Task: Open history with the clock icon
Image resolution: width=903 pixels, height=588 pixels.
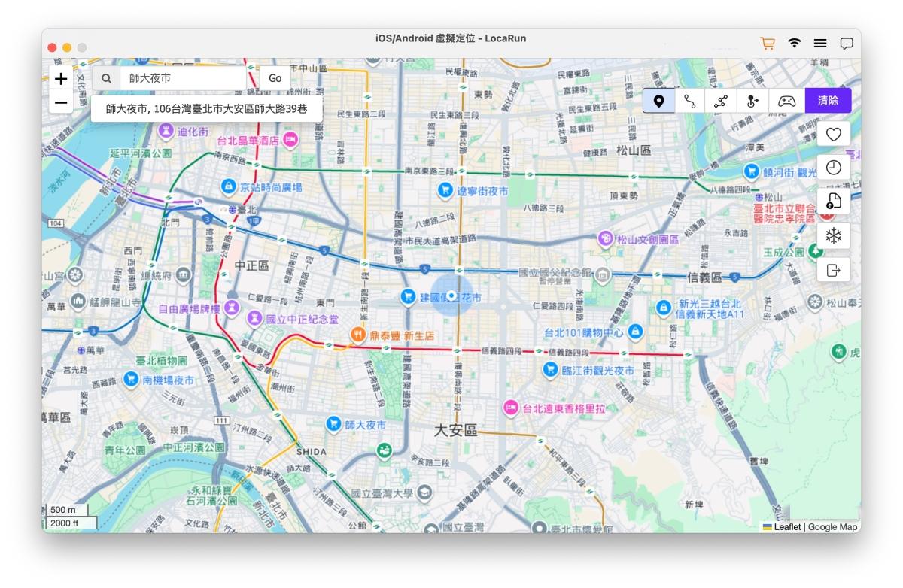Action: point(833,168)
